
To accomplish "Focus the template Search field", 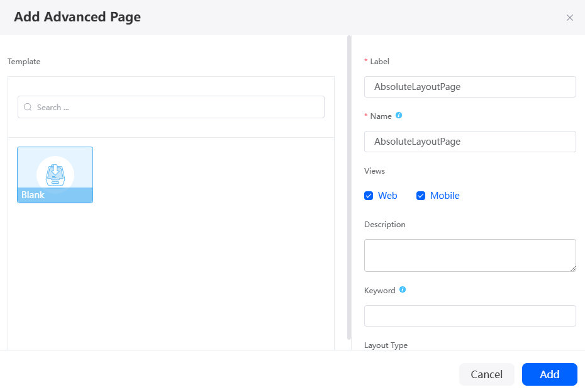I will coord(171,107).
